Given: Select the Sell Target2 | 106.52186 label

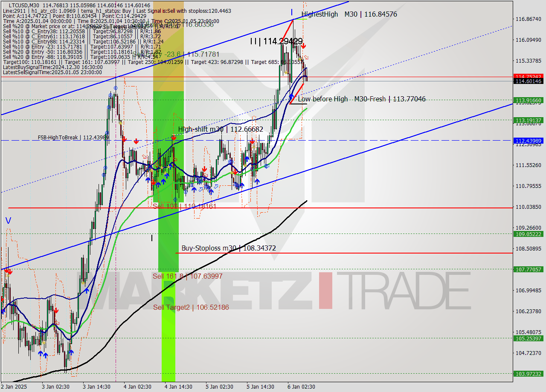Looking at the screenshot, I should [191, 307].
